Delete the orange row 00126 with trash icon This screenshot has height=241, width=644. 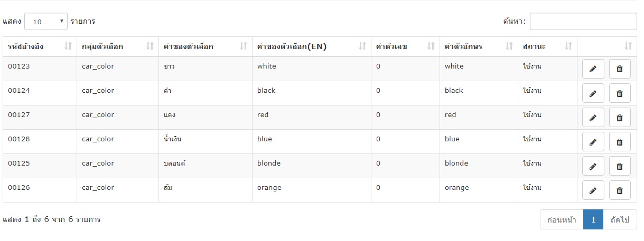pos(620,190)
